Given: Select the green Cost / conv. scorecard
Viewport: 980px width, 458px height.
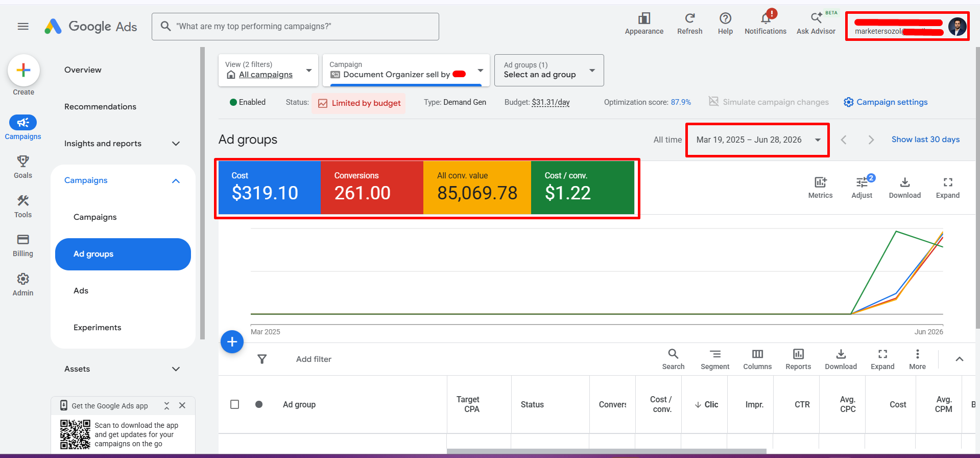Looking at the screenshot, I should pyautogui.click(x=583, y=188).
